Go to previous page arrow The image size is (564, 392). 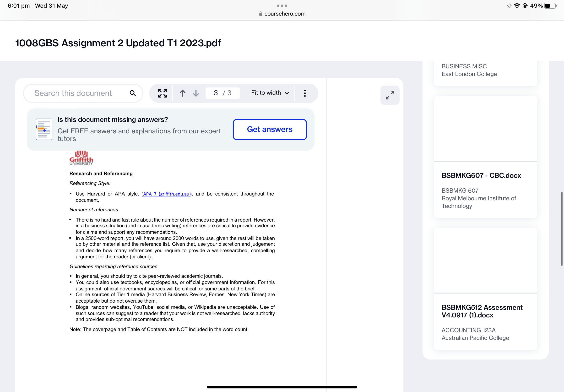point(182,93)
